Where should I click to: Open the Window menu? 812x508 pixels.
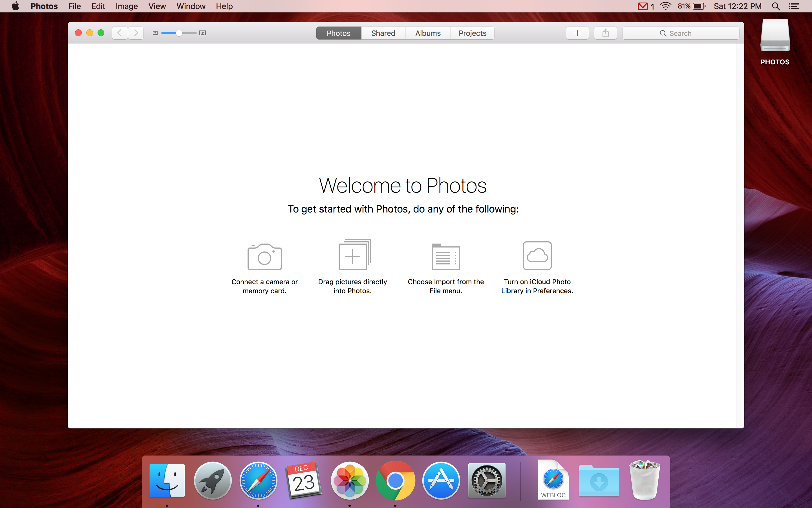[x=191, y=6]
